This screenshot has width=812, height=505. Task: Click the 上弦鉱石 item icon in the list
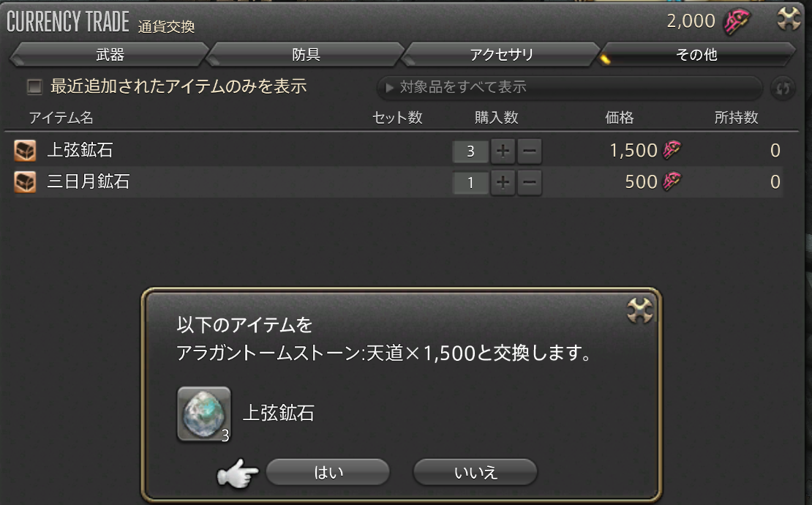point(25,151)
